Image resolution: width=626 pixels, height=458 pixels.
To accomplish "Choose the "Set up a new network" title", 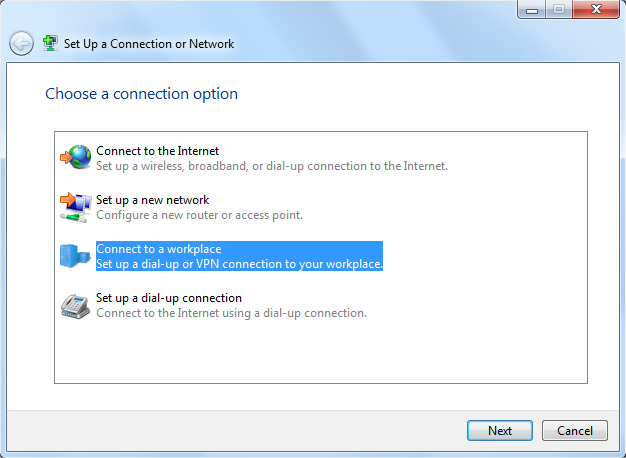I will pyautogui.click(x=152, y=200).
